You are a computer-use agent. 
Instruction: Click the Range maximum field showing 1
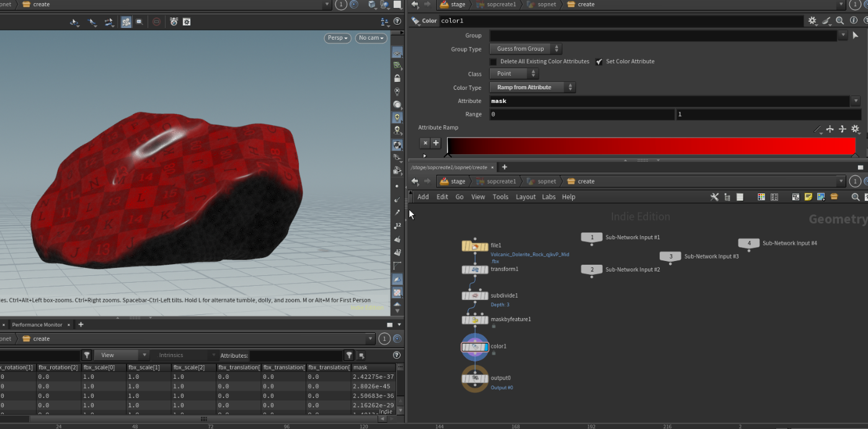click(769, 115)
